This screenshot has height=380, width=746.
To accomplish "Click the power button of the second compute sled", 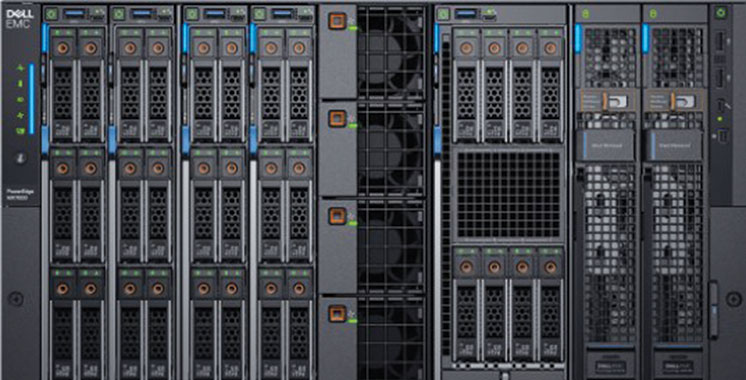I will click(x=119, y=14).
